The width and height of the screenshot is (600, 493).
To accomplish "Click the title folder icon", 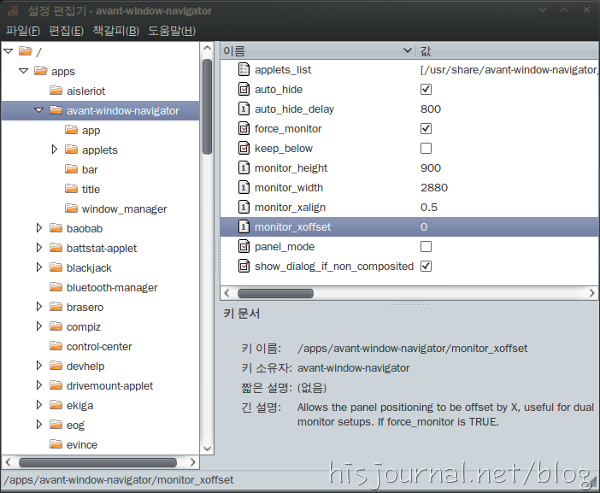I will tap(71, 189).
